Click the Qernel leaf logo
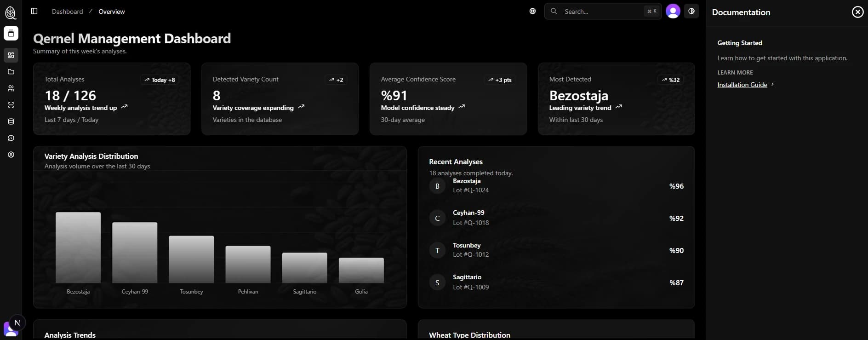868x340 pixels. tap(11, 12)
